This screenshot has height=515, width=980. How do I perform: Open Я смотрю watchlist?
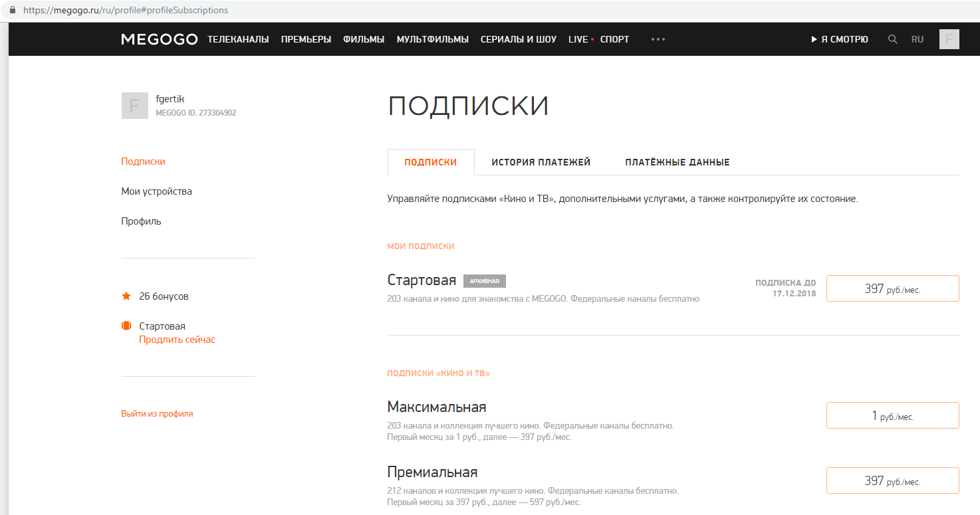point(840,39)
